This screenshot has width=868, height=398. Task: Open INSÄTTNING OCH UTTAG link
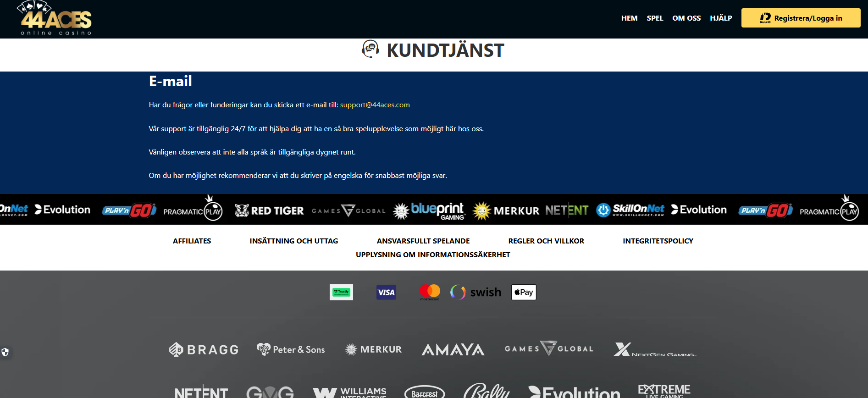click(294, 241)
